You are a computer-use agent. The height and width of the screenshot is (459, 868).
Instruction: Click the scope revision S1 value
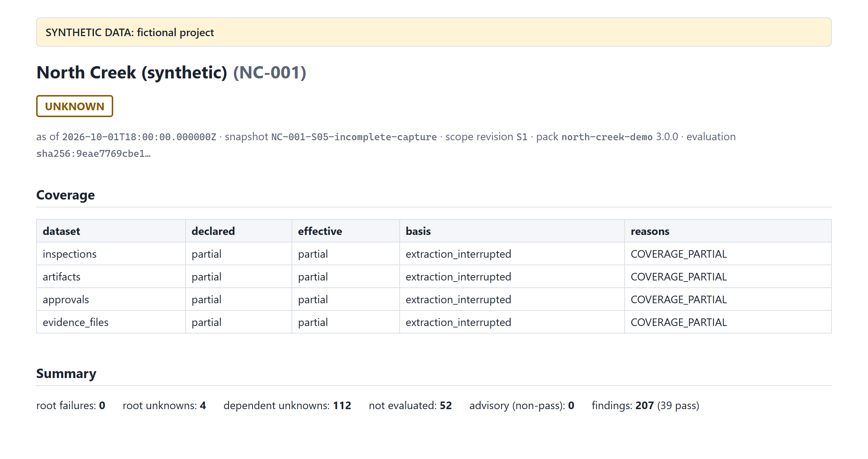pos(522,137)
